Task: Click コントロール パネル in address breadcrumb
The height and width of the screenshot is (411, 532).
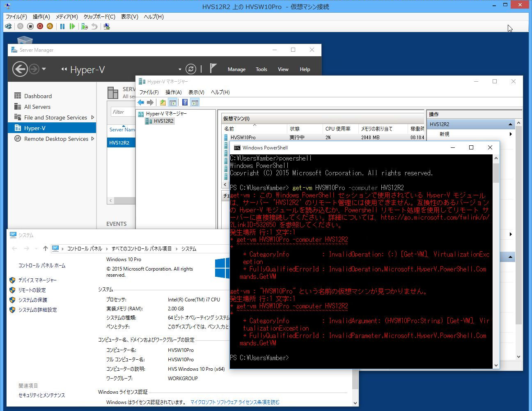Action: [x=85, y=249]
